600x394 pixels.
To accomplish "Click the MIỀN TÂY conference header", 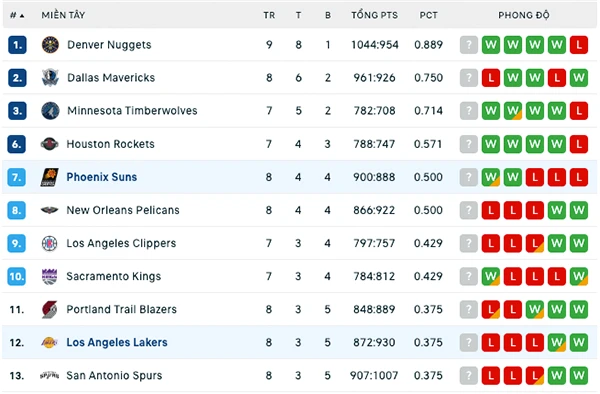I will [x=64, y=15].
